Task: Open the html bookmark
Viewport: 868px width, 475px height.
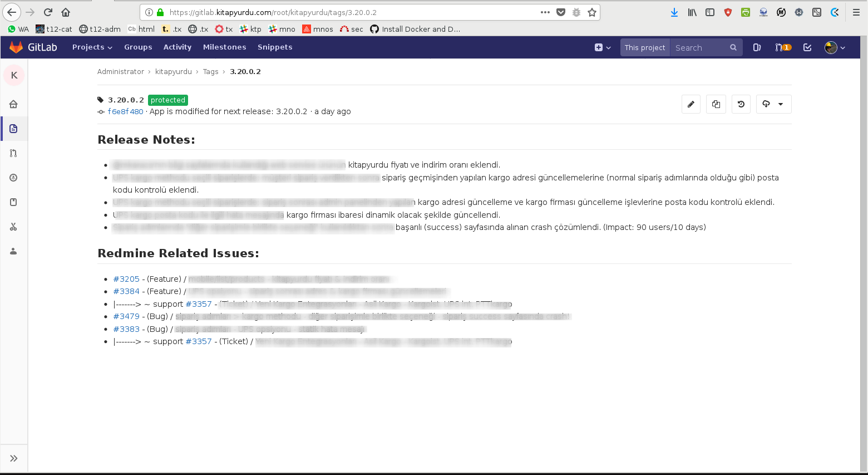Action: pyautogui.click(x=141, y=29)
